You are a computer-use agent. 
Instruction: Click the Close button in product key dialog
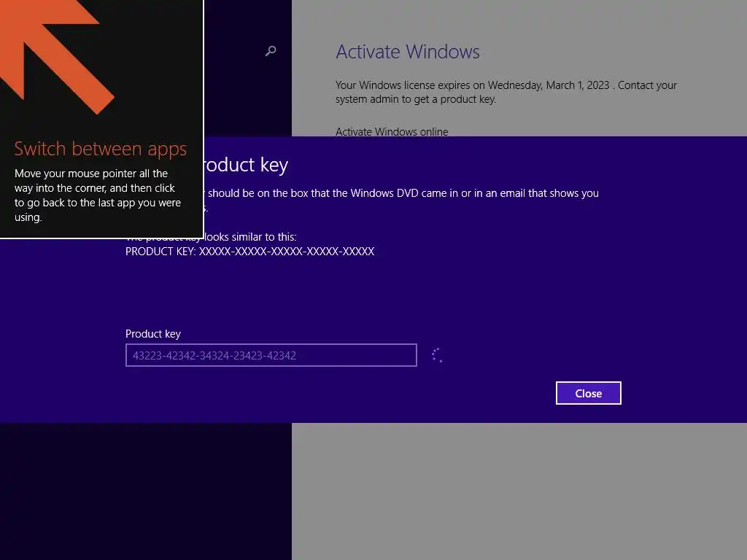(x=589, y=393)
